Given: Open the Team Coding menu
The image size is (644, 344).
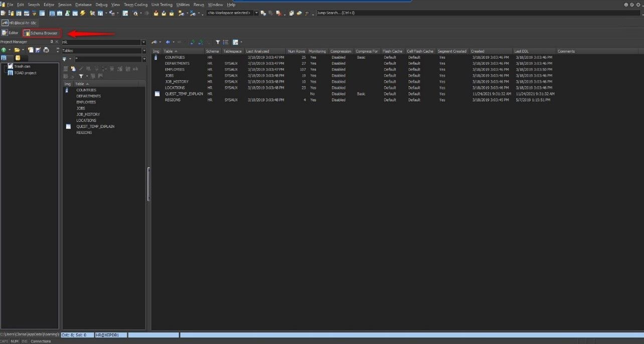Looking at the screenshot, I should click(x=136, y=5).
